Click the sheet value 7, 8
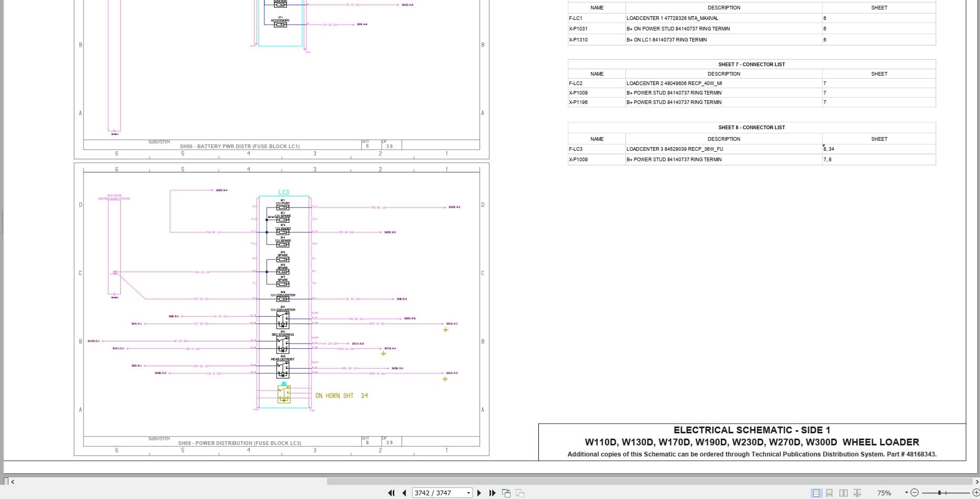 pos(828,159)
